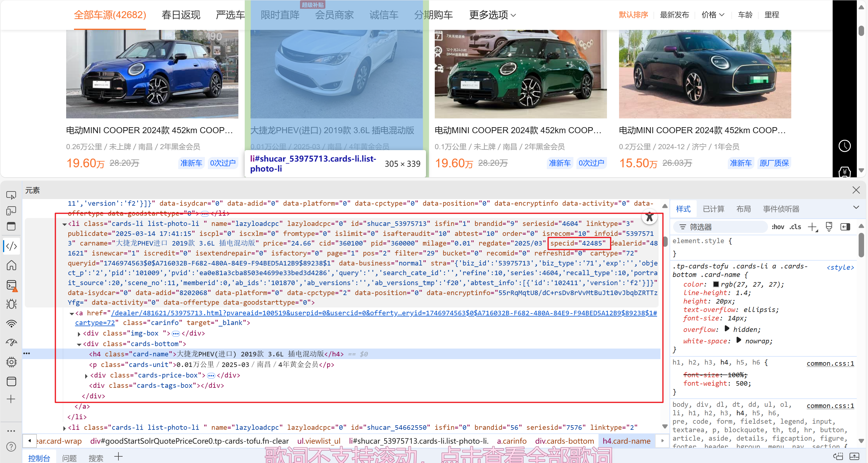Open the Application panel window icon

tap(11, 381)
